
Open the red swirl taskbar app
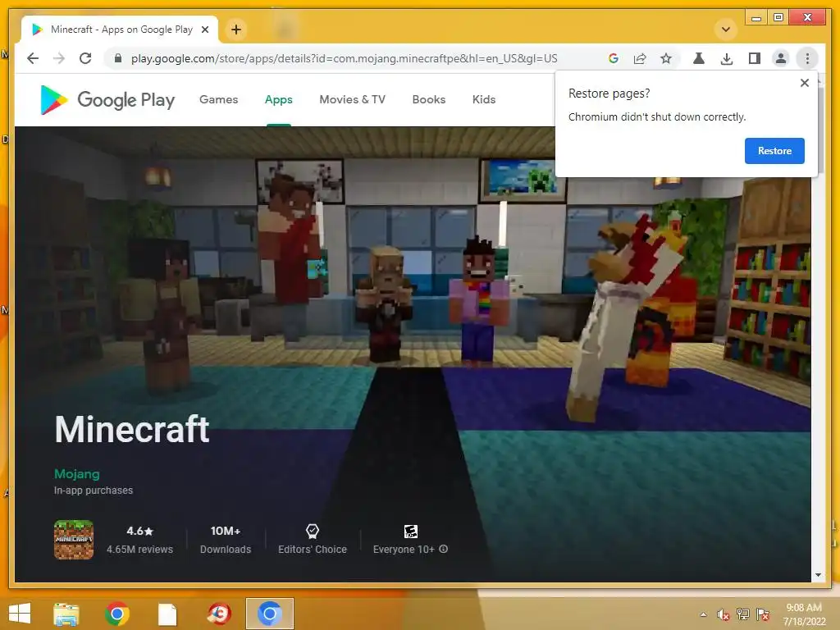tap(218, 614)
